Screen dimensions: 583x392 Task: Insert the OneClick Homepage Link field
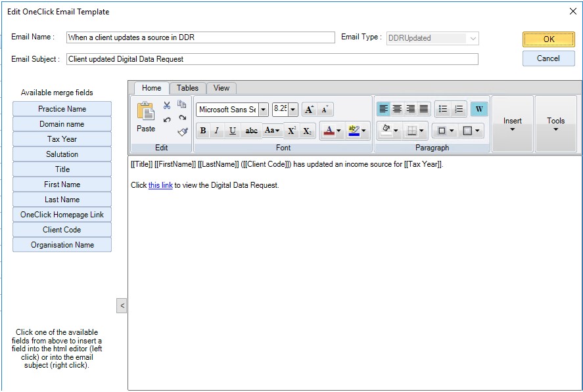pyautogui.click(x=62, y=215)
